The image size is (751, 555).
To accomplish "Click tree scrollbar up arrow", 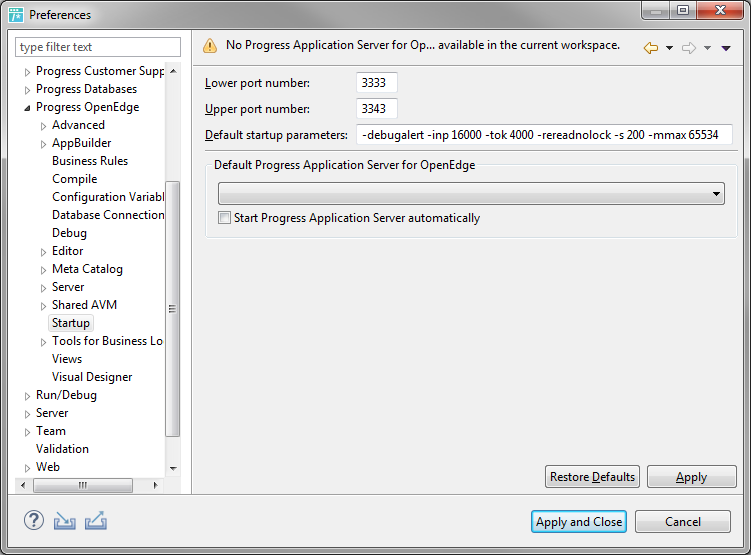I will point(173,71).
